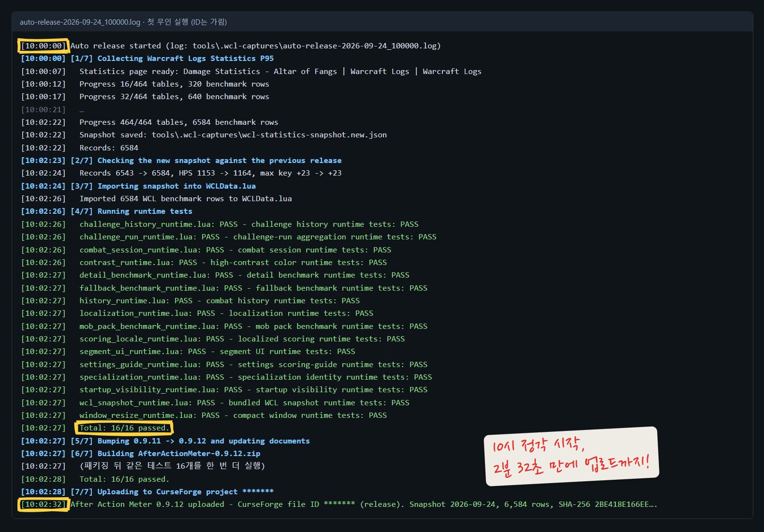Click localization_runtime.lua PASS line
This screenshot has width=764, height=532.
197,313
